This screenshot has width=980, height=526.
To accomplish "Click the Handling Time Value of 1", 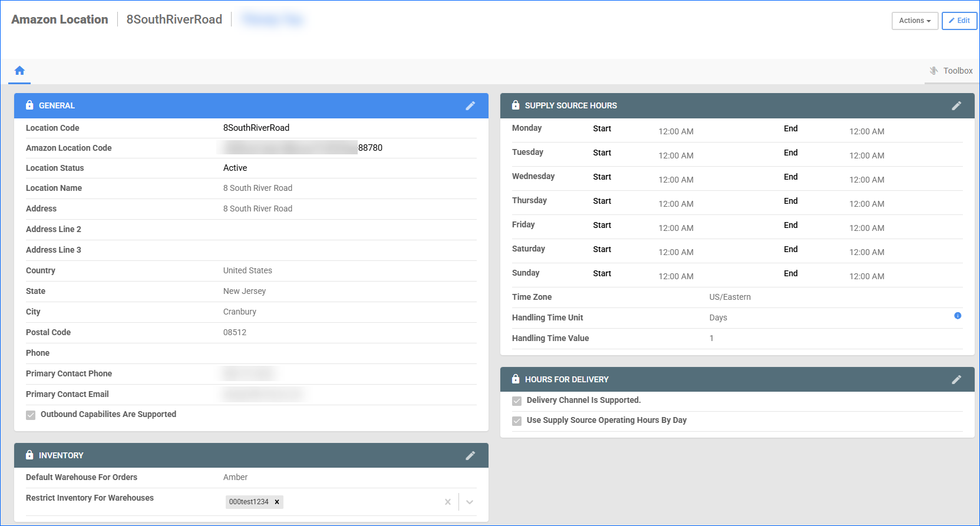I will pos(711,338).
